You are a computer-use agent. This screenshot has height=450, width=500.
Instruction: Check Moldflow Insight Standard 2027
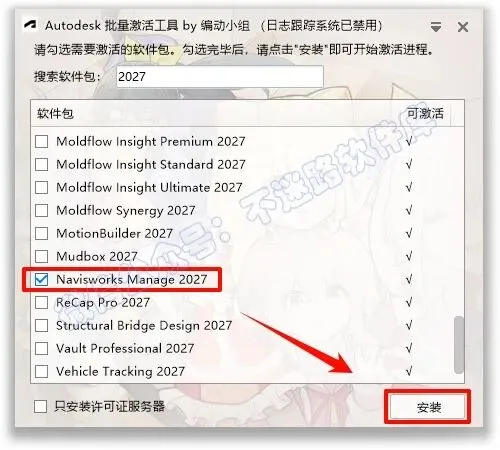tap(41, 164)
